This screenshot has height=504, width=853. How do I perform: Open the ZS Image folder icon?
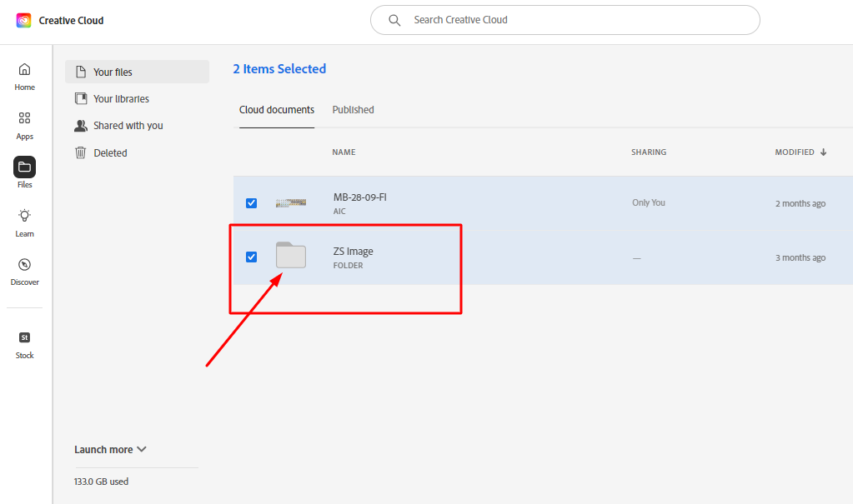tap(291, 256)
